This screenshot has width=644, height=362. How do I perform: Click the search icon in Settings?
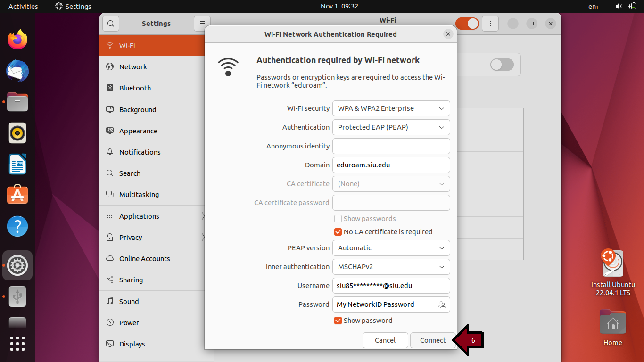110,23
